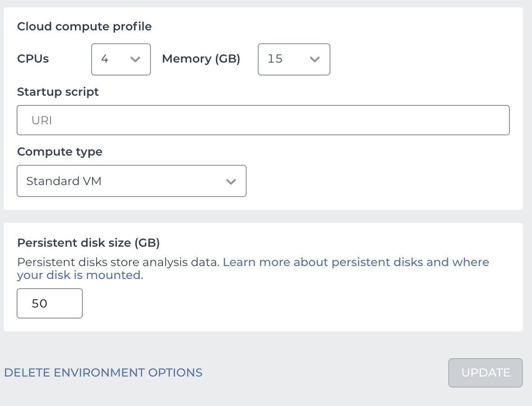Image resolution: width=532 pixels, height=406 pixels.
Task: Click the Startup script URI input field
Action: pos(263,120)
